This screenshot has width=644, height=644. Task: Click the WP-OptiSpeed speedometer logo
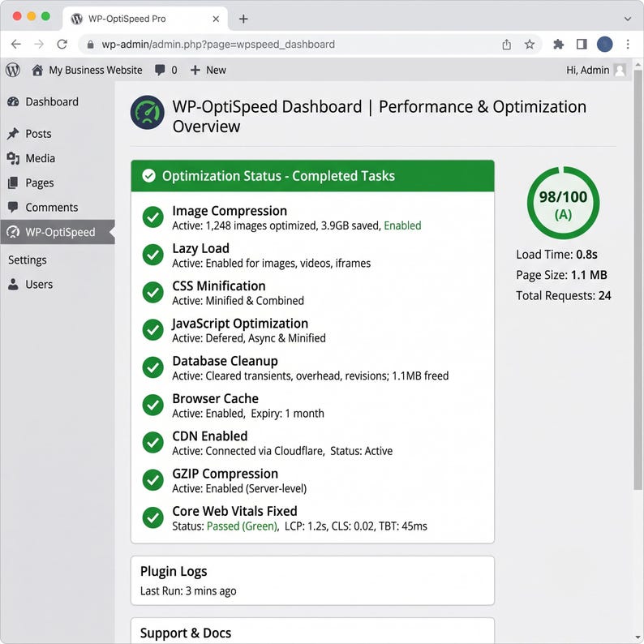(148, 113)
